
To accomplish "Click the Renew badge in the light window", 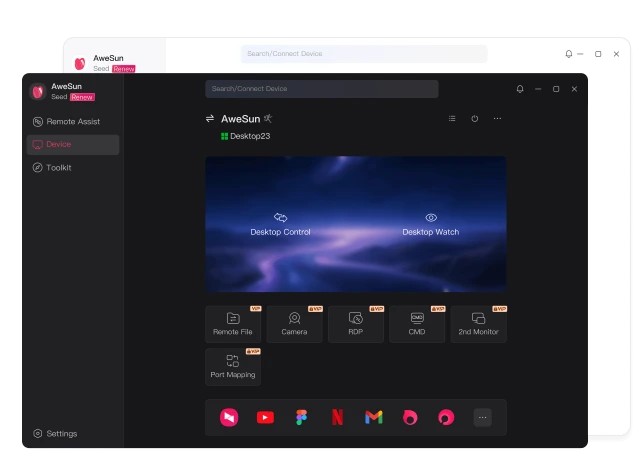I will tap(124, 69).
